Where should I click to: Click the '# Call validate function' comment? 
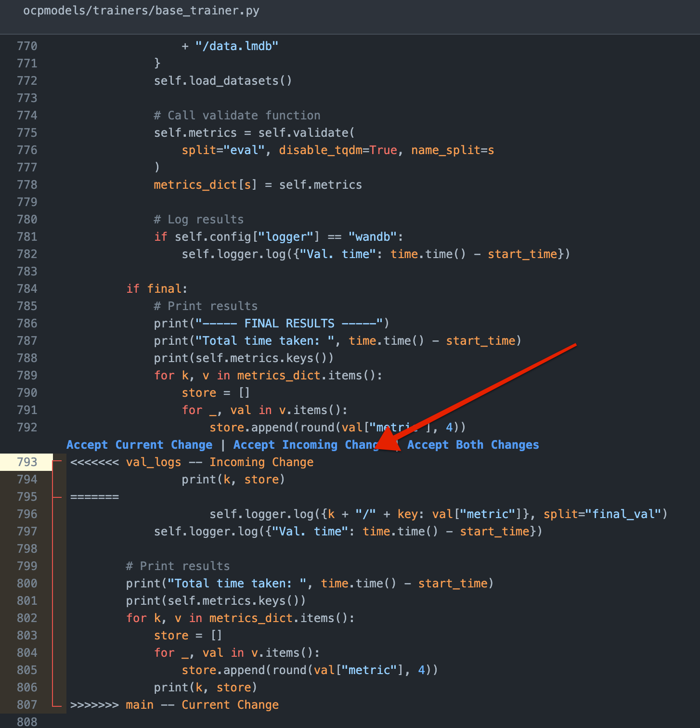coord(237,116)
